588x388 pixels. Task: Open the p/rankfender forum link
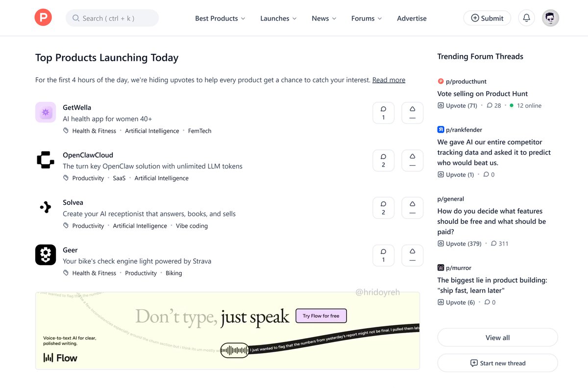(464, 130)
